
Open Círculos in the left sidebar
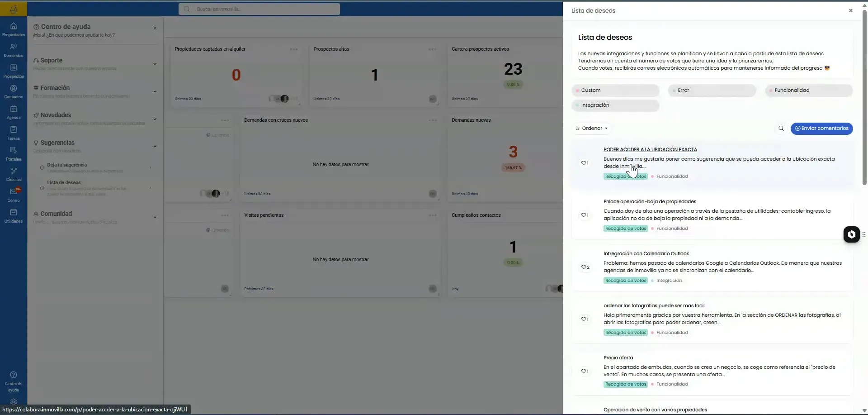click(14, 174)
